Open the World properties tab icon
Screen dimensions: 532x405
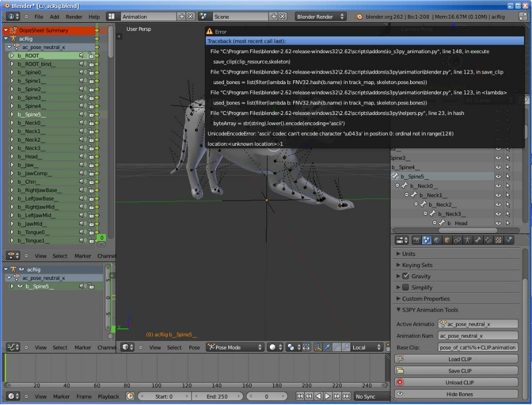click(437, 241)
